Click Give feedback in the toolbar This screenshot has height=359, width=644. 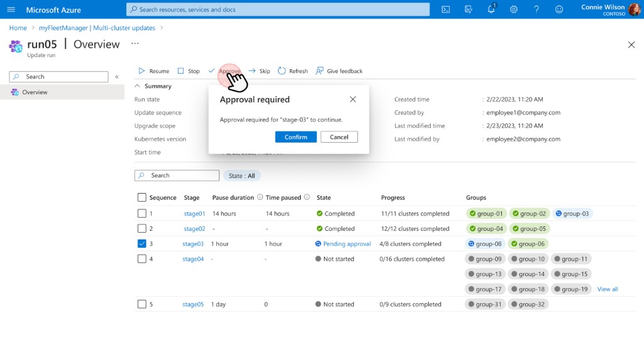coord(339,71)
